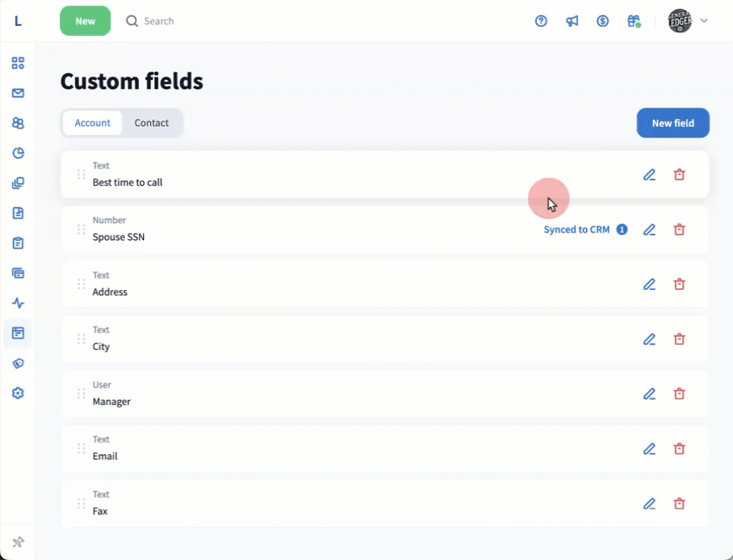Expand the user profile dropdown arrow
Image resolution: width=733 pixels, height=560 pixels.
point(704,21)
